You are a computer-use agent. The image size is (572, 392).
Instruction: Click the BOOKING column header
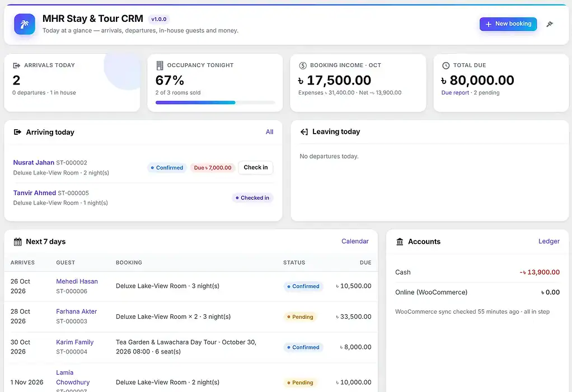(129, 262)
